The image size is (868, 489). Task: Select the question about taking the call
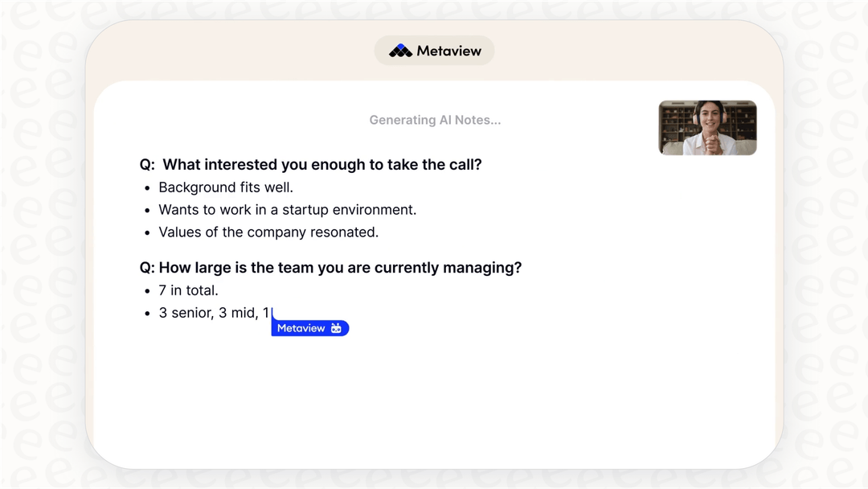click(310, 164)
